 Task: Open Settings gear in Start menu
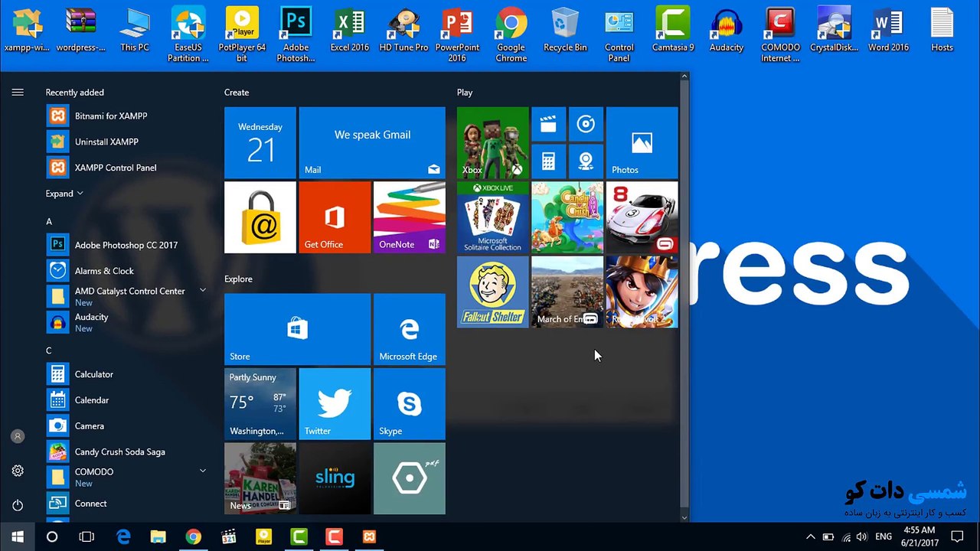pos(18,471)
